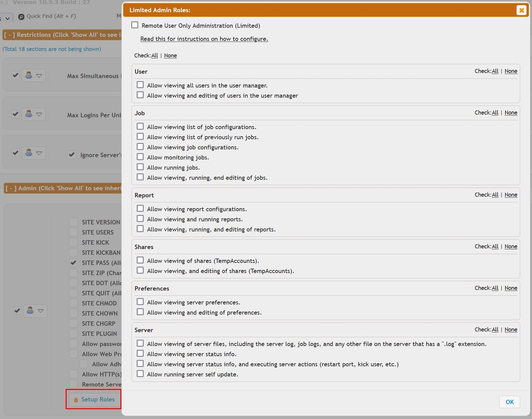Check Allow viewing server status info and executing actions
This screenshot has height=419, width=532.
click(x=140, y=364)
